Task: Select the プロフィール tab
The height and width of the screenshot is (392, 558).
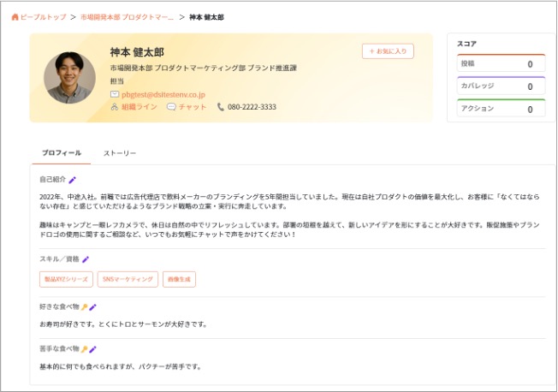Action: (62, 153)
